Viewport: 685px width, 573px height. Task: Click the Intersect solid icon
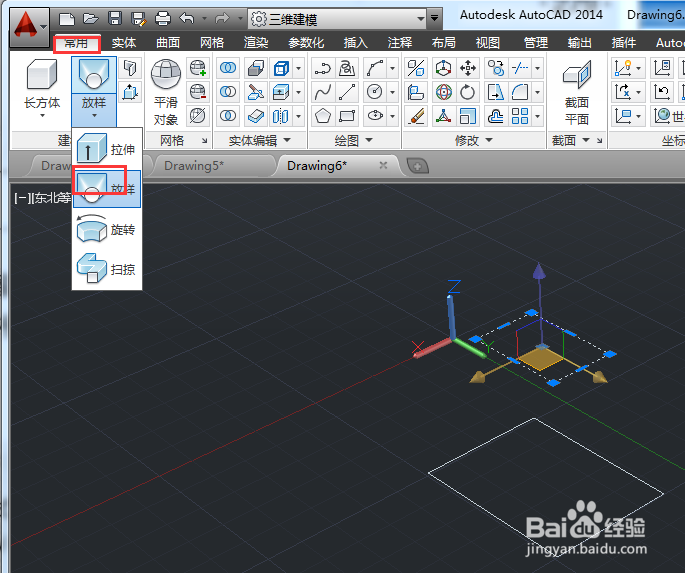pos(228,116)
